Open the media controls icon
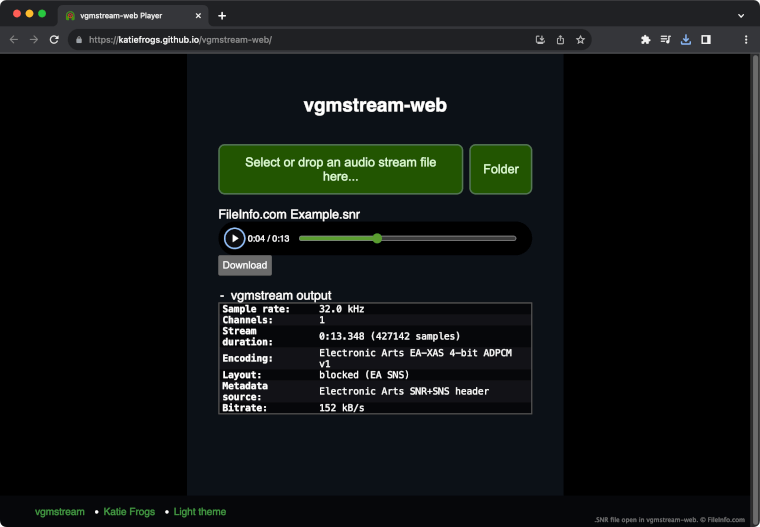This screenshot has width=760, height=527. (x=666, y=40)
